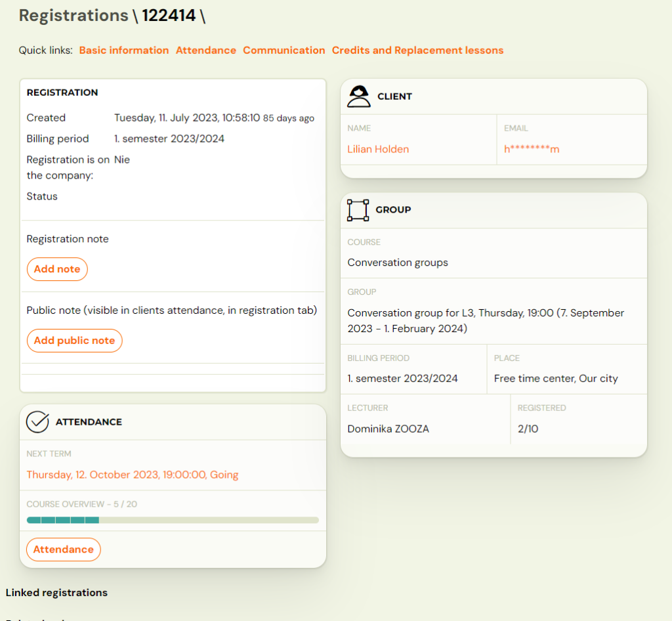Click the Client person icon
672x621 pixels.
coord(358,96)
